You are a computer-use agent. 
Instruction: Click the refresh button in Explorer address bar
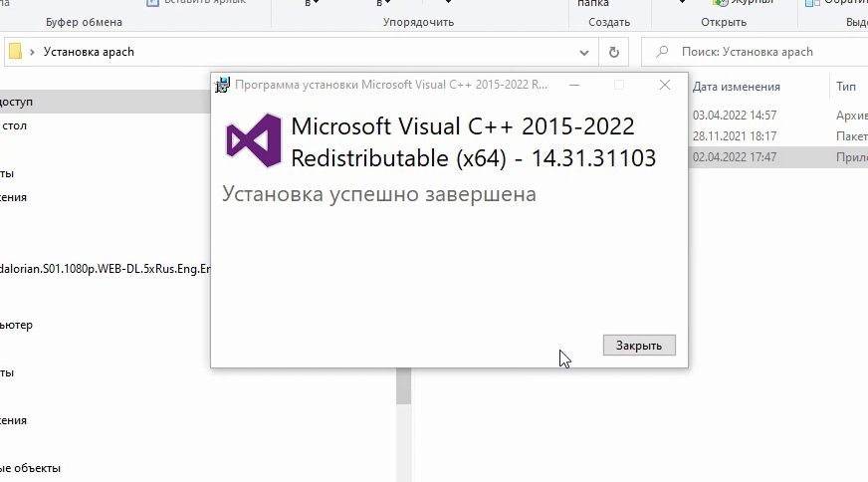click(x=613, y=52)
